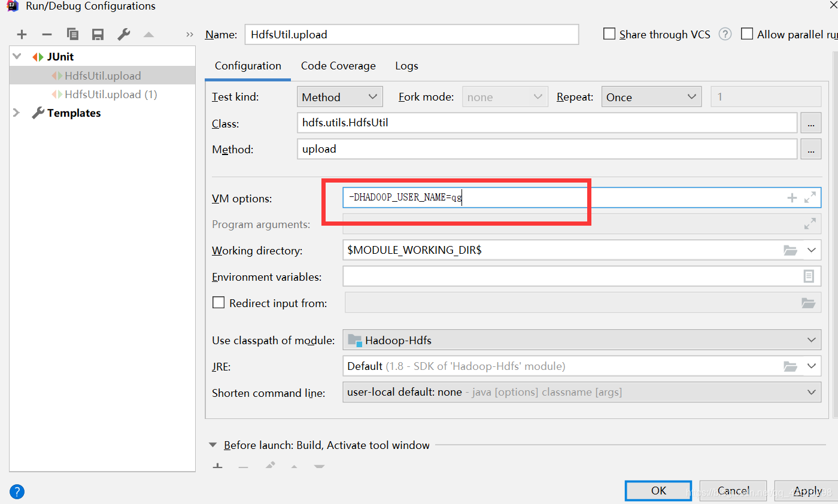Switch to the Logs tab
The height and width of the screenshot is (504, 838).
(406, 66)
